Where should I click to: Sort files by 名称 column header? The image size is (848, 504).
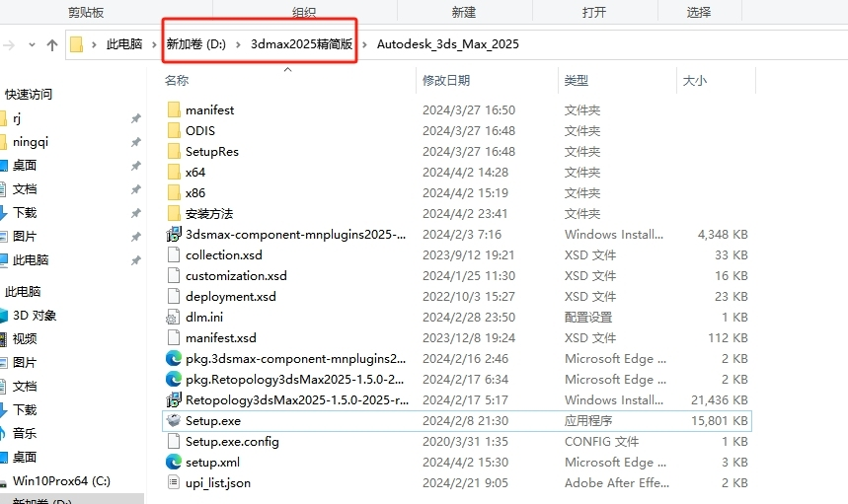pyautogui.click(x=177, y=81)
